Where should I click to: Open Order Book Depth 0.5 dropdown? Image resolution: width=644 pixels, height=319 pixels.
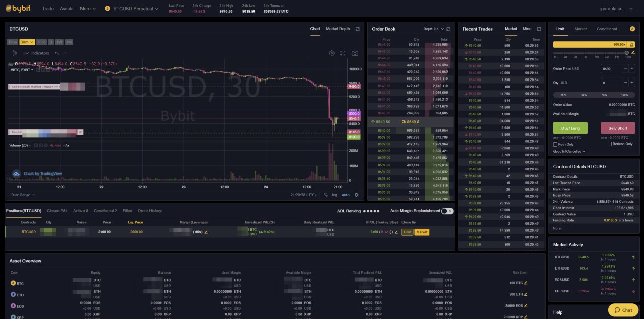pos(433,29)
